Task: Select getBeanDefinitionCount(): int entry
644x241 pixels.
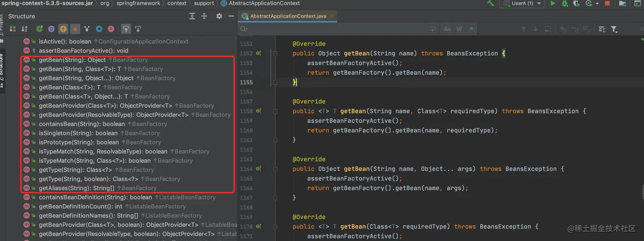Action: [80, 206]
